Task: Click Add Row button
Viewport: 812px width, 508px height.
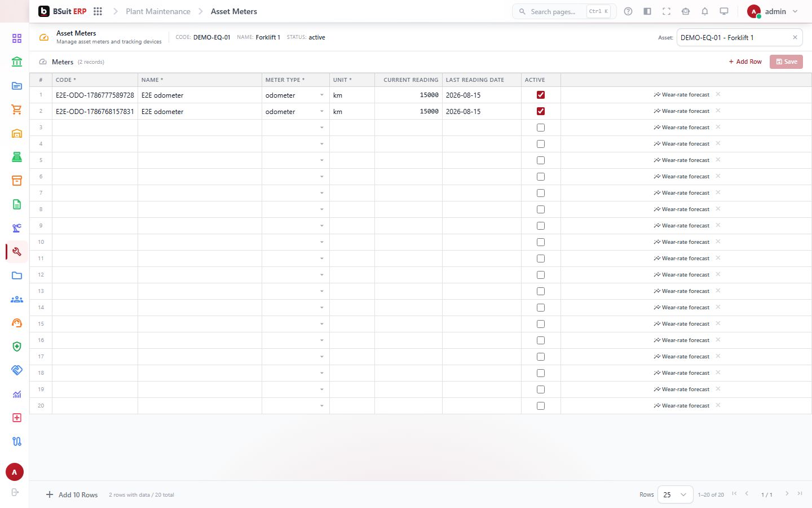Action: pos(745,62)
